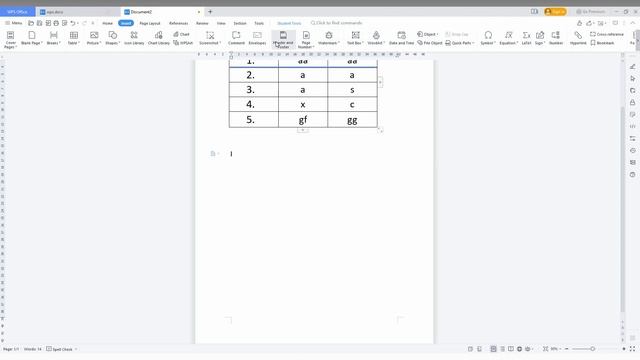Switch to the View tab
The image size is (640, 360).
(x=221, y=23)
